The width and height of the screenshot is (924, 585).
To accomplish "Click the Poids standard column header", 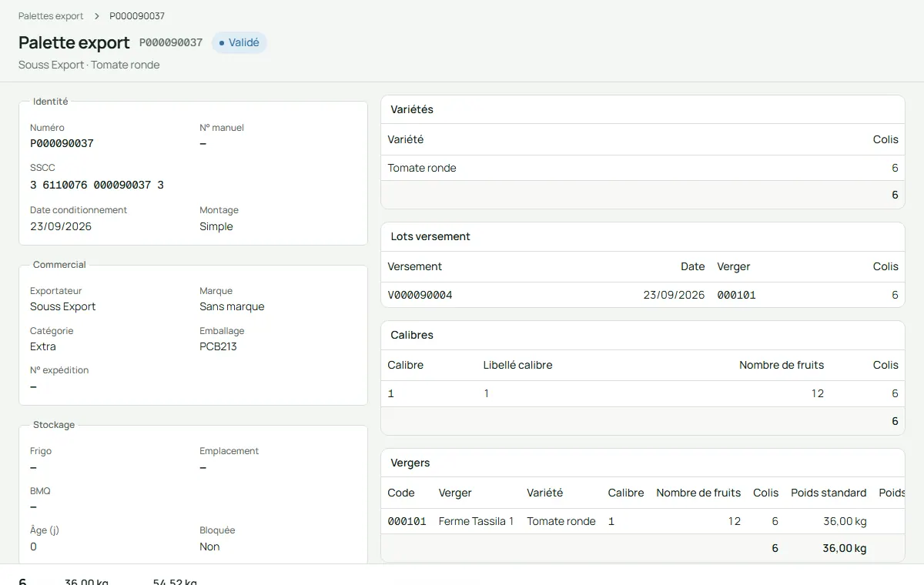I will pyautogui.click(x=829, y=493).
